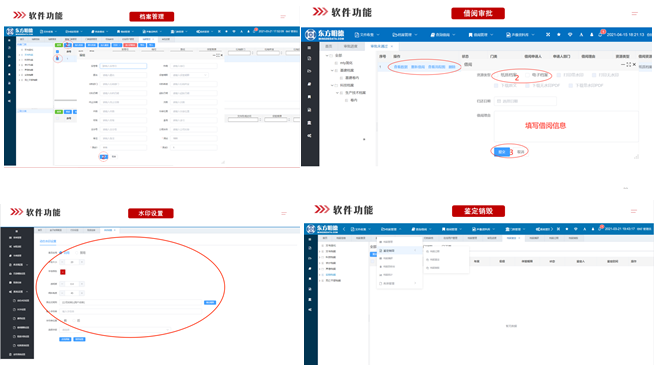Click the 东方明德 logo in 借阅审批 screen

[325, 34]
